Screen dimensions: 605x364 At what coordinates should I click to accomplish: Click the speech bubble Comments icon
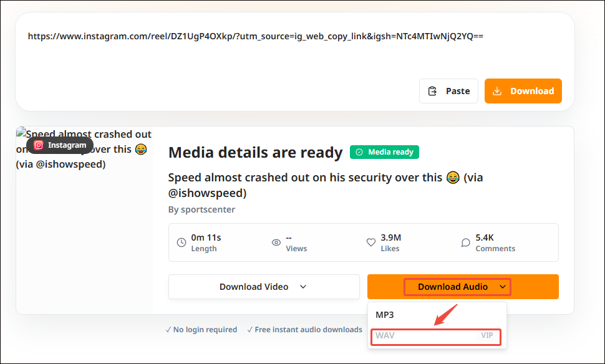coord(466,242)
